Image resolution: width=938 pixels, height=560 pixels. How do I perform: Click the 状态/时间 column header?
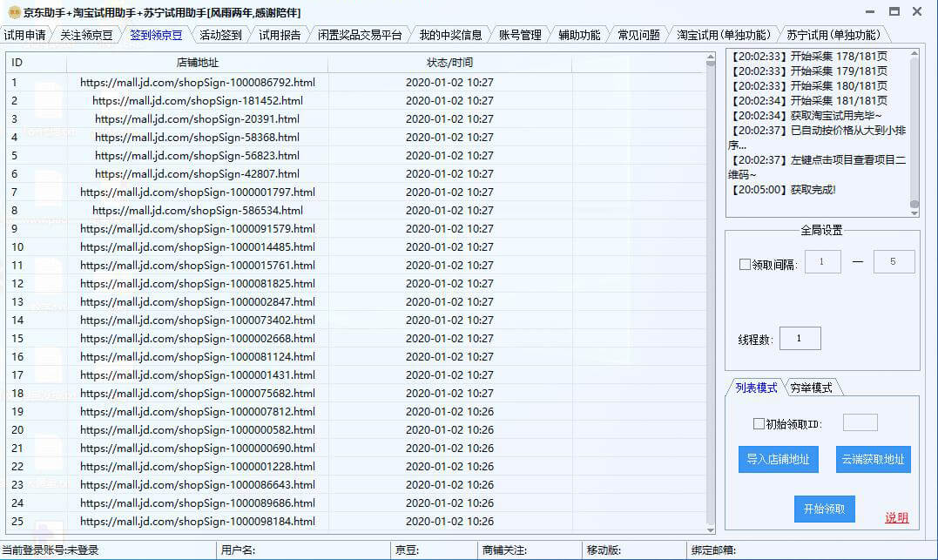[x=450, y=62]
